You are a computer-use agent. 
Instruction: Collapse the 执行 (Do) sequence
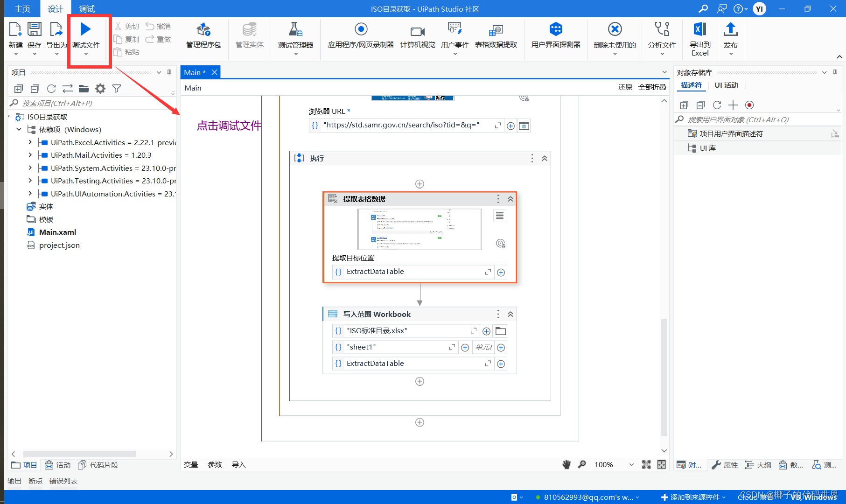pyautogui.click(x=545, y=159)
